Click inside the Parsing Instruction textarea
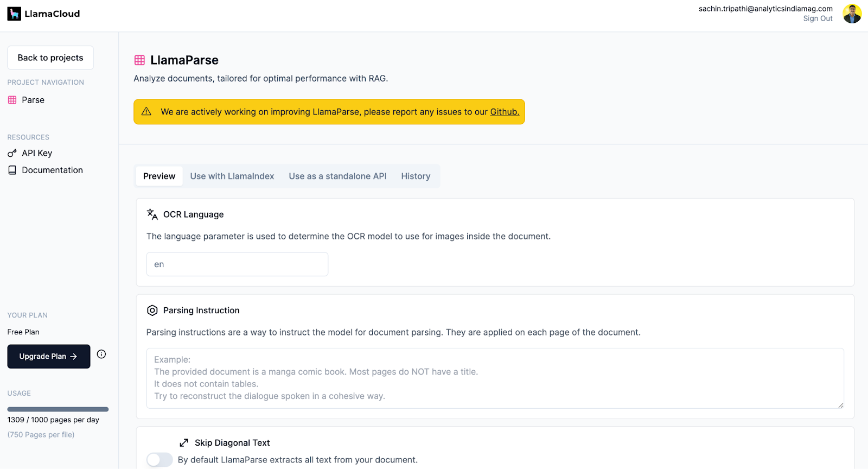 pyautogui.click(x=495, y=378)
